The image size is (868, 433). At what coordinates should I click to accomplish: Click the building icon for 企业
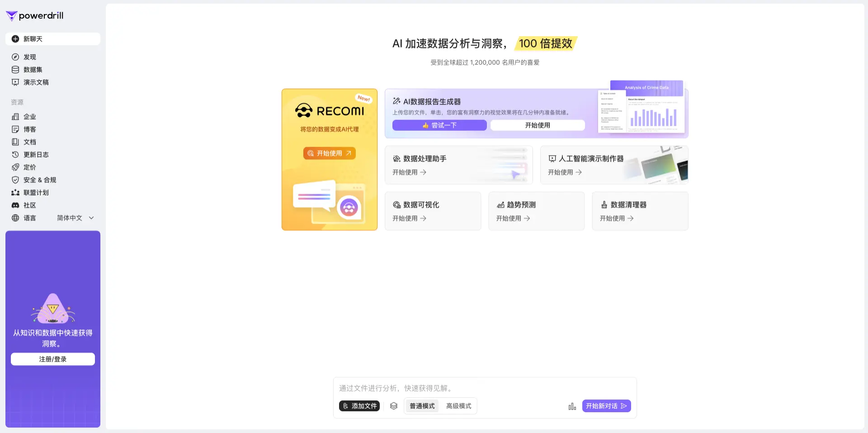[x=15, y=117]
